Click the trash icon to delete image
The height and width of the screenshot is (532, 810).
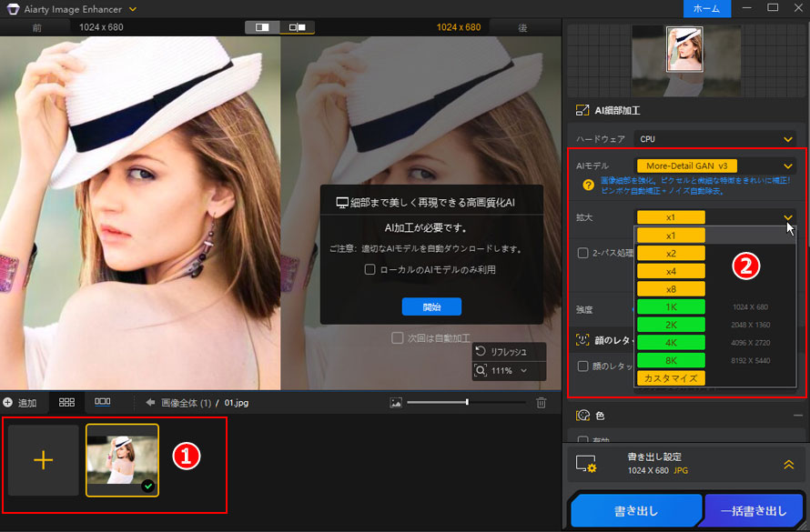(x=541, y=402)
